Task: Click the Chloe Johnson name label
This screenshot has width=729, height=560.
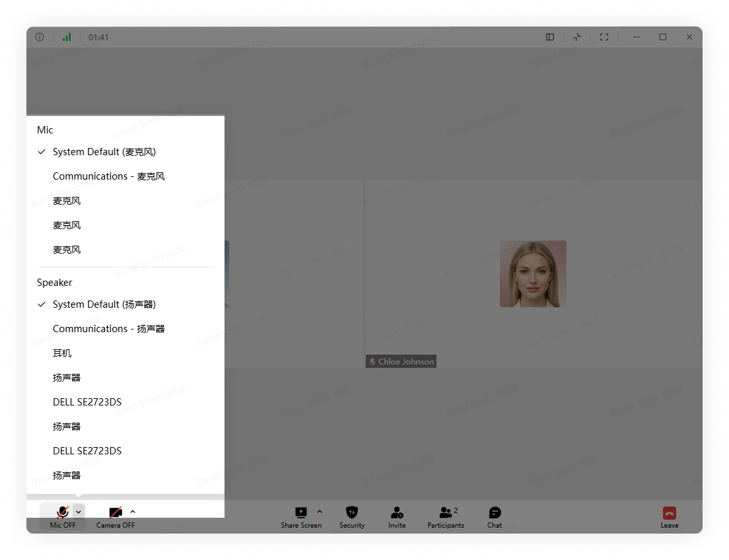Action: coord(406,361)
